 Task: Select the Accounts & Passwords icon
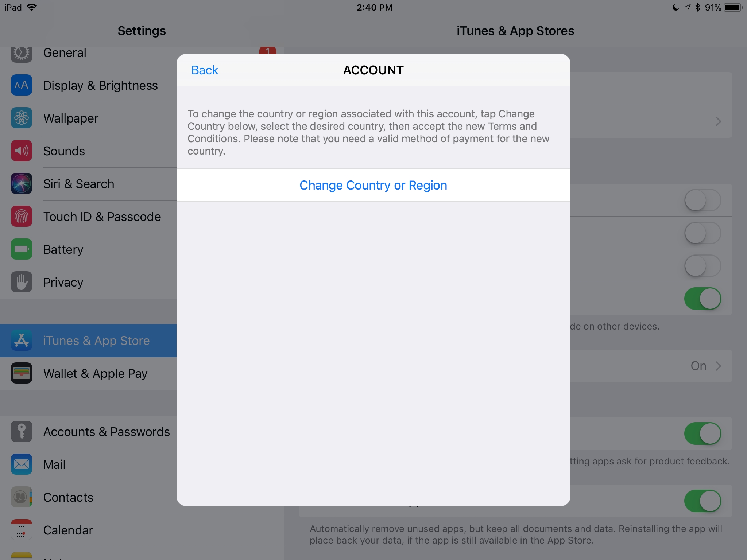[x=20, y=431]
